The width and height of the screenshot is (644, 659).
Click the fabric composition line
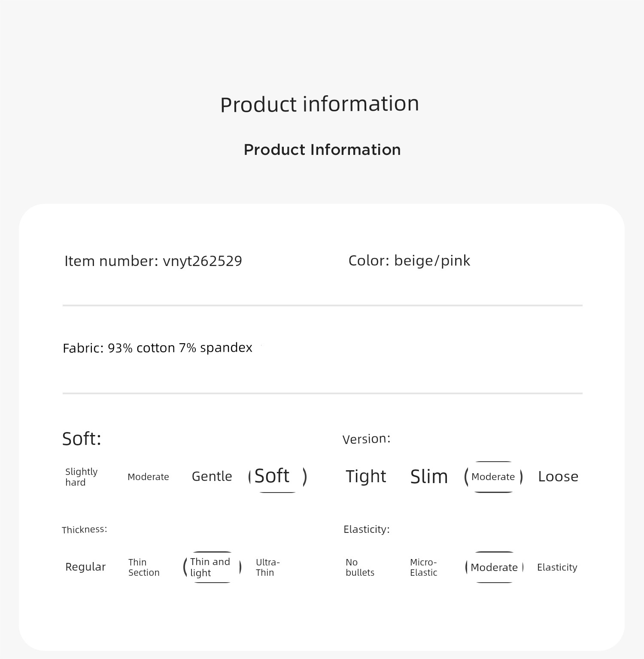click(158, 348)
